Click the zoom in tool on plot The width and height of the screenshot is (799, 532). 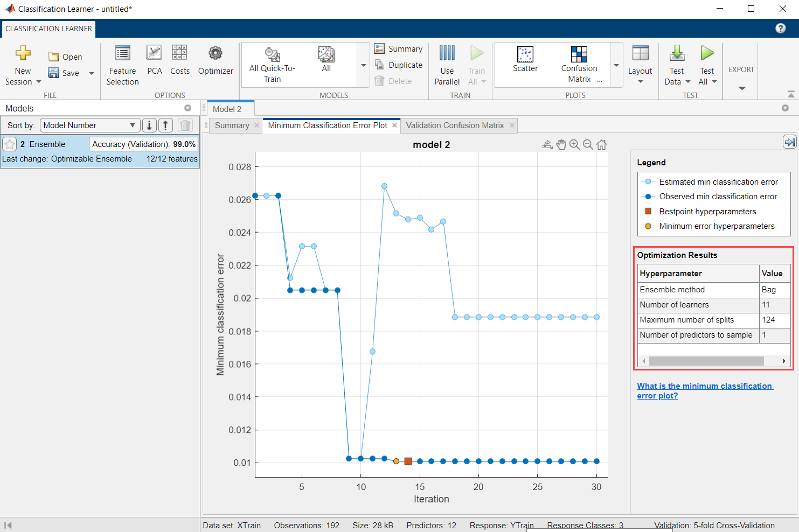[x=574, y=144]
